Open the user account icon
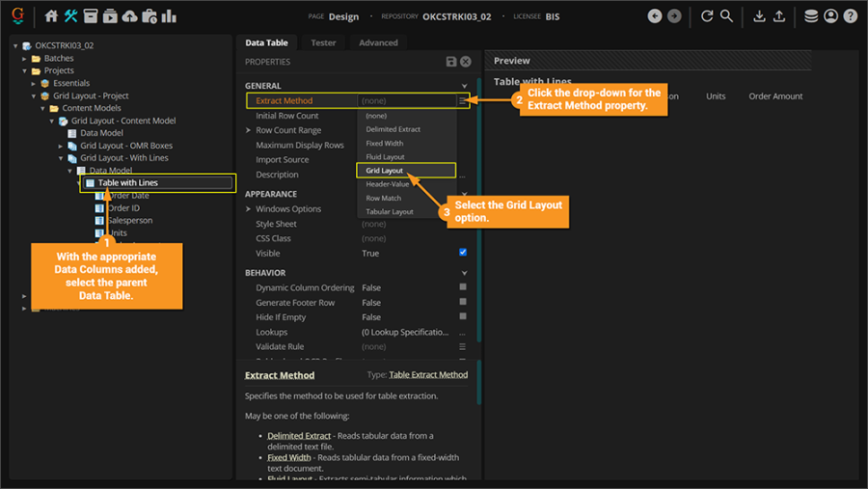Viewport: 868px width, 489px height. [x=830, y=16]
